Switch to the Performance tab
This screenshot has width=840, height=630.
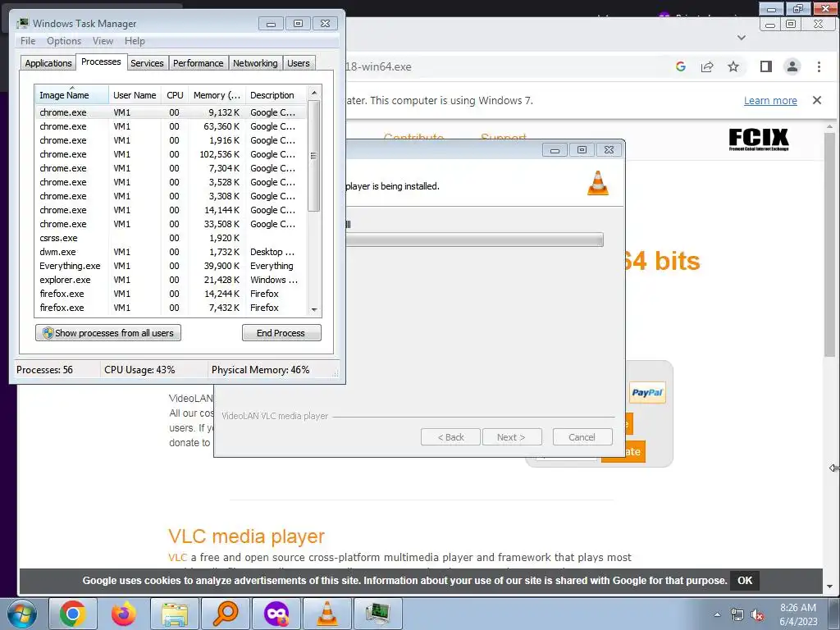[x=199, y=63]
